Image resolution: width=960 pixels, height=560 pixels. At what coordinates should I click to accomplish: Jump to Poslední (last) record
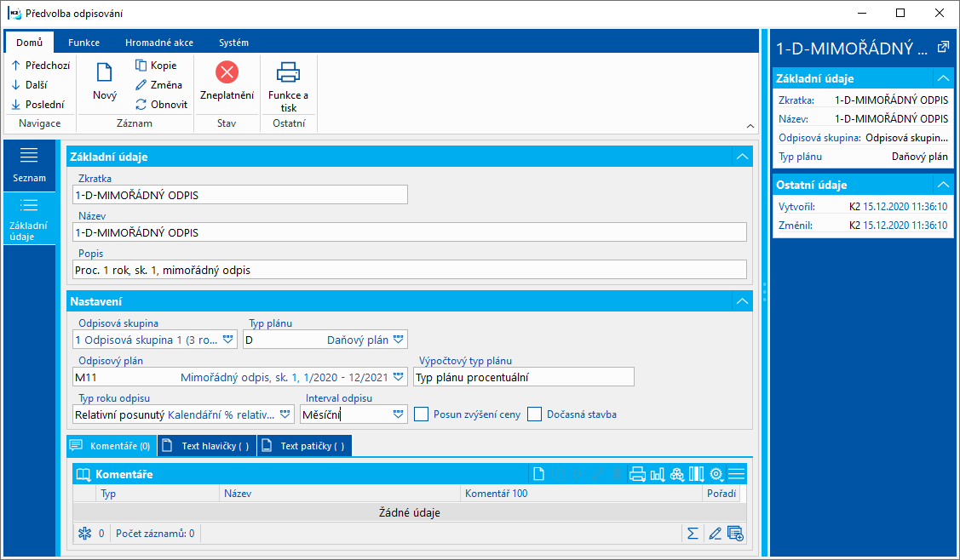[38, 104]
